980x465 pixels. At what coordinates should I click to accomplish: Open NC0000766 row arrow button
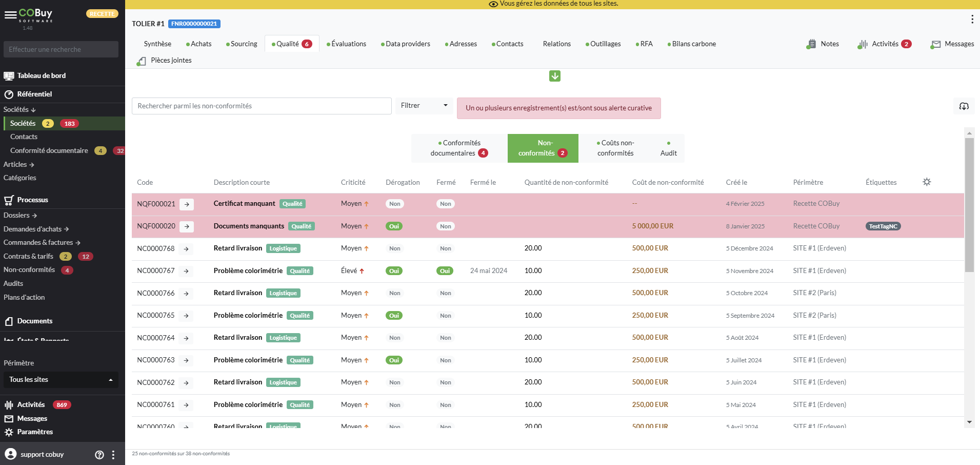186,294
